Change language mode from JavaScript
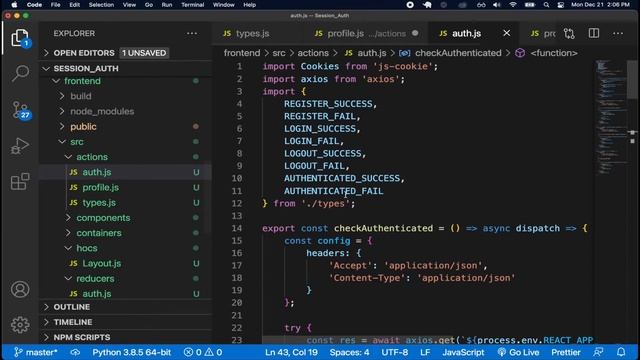 (x=463, y=352)
